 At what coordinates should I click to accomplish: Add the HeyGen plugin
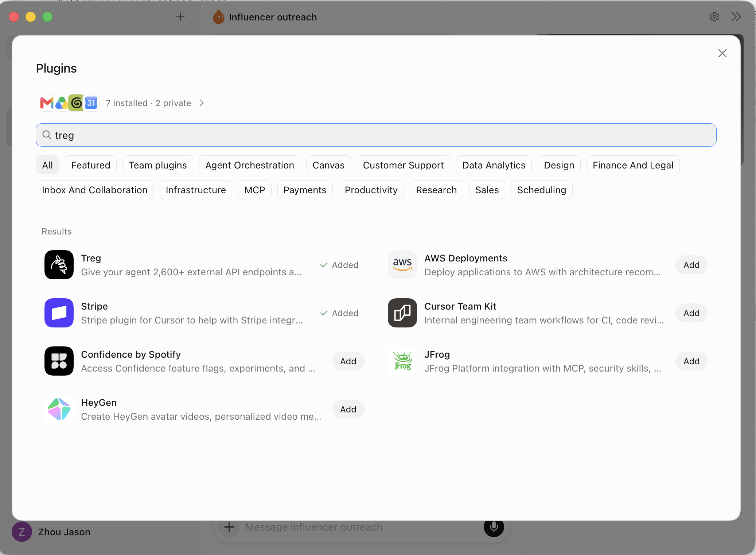348,409
